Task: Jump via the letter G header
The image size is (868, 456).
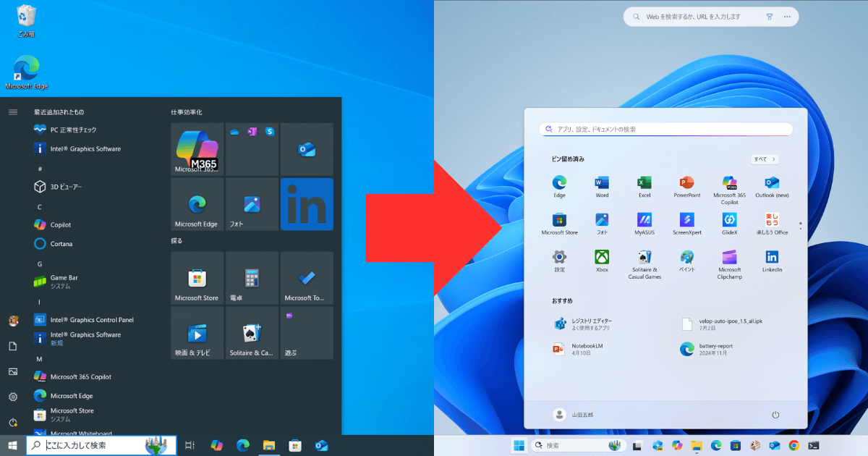Action: click(40, 264)
